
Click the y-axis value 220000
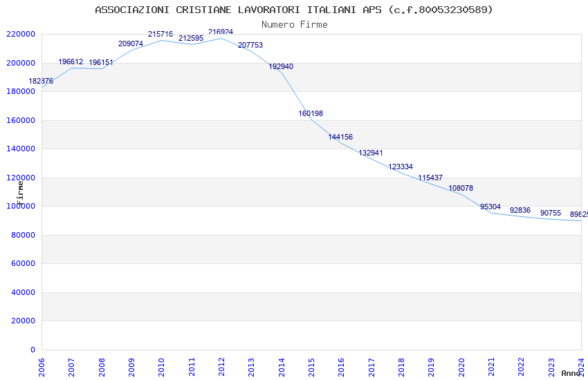tap(21, 35)
